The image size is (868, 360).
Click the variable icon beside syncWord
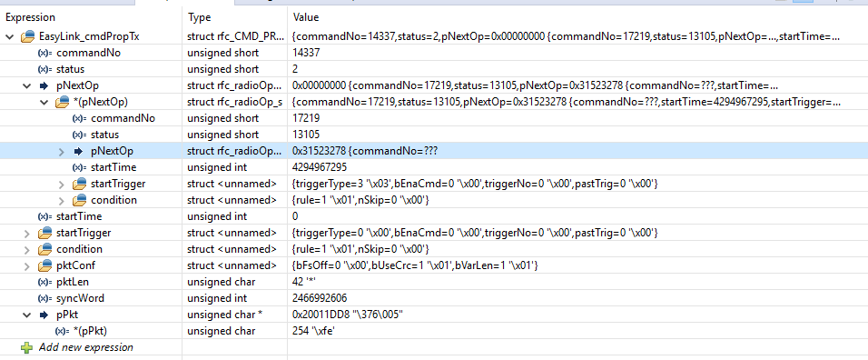click(x=44, y=298)
